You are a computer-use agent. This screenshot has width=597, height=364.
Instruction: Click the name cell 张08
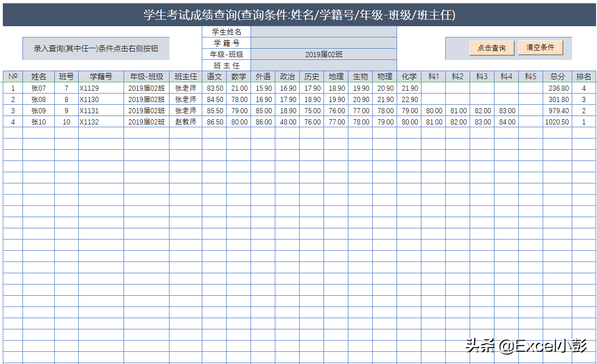39,100
